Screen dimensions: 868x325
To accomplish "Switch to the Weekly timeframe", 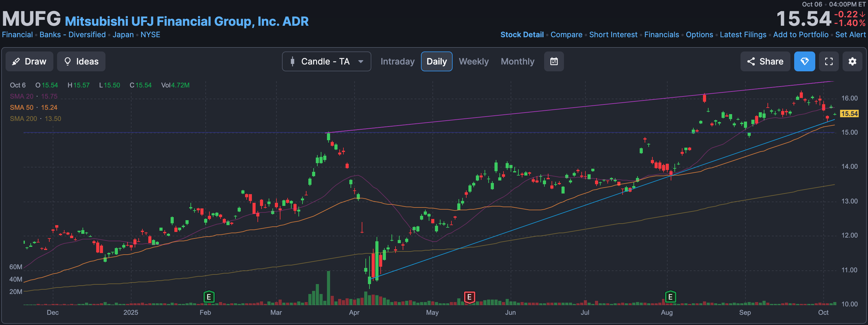I will pos(474,61).
